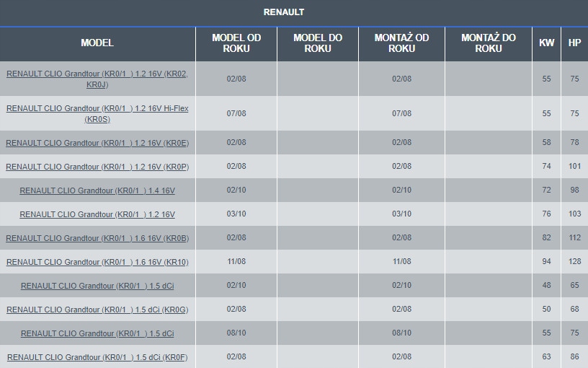The height and width of the screenshot is (368, 588).
Task: Select the 94 kW value in KR10 row
Action: (x=546, y=261)
